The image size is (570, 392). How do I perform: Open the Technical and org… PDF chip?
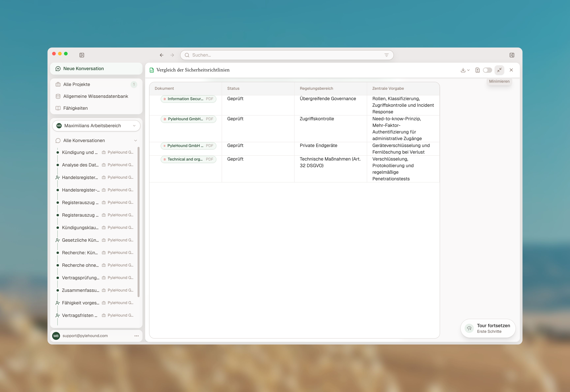(x=188, y=159)
